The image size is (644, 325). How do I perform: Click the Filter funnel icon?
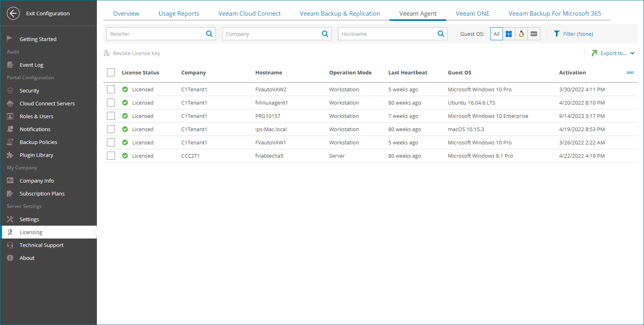coord(557,34)
